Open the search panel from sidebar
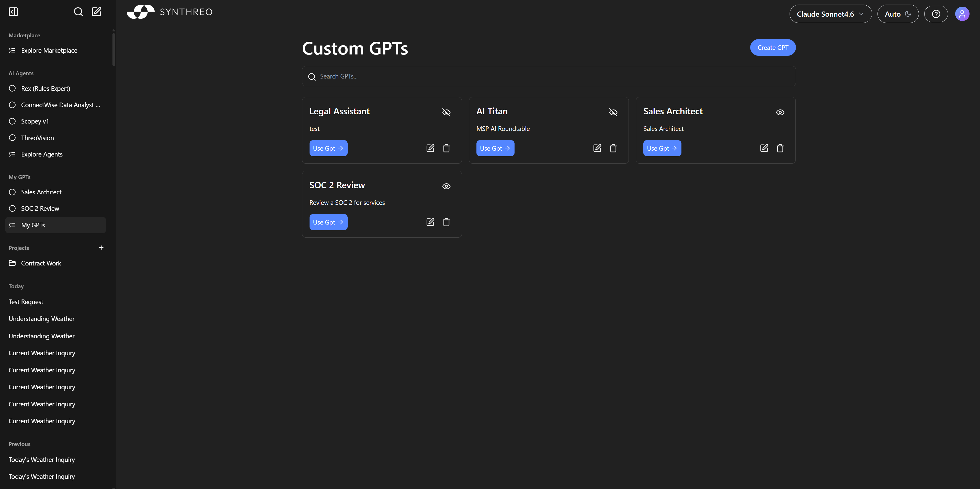Screen dimensions: 980x489 tap(78, 12)
